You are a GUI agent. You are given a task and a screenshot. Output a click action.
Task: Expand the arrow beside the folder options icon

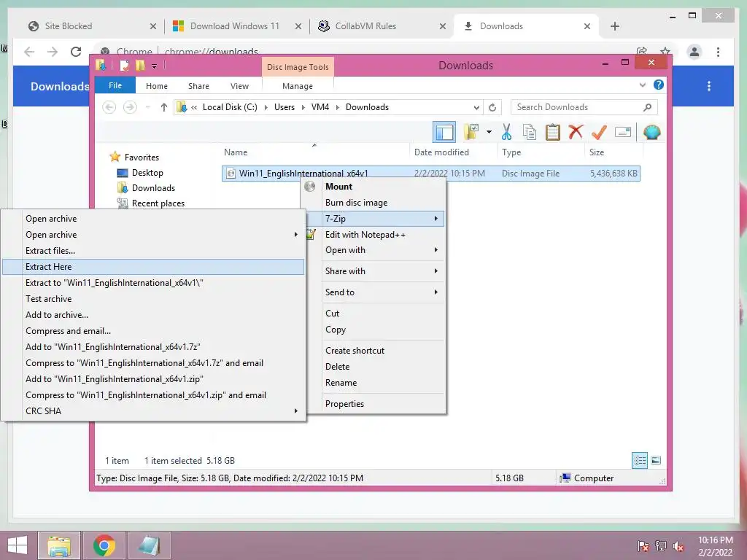click(489, 132)
